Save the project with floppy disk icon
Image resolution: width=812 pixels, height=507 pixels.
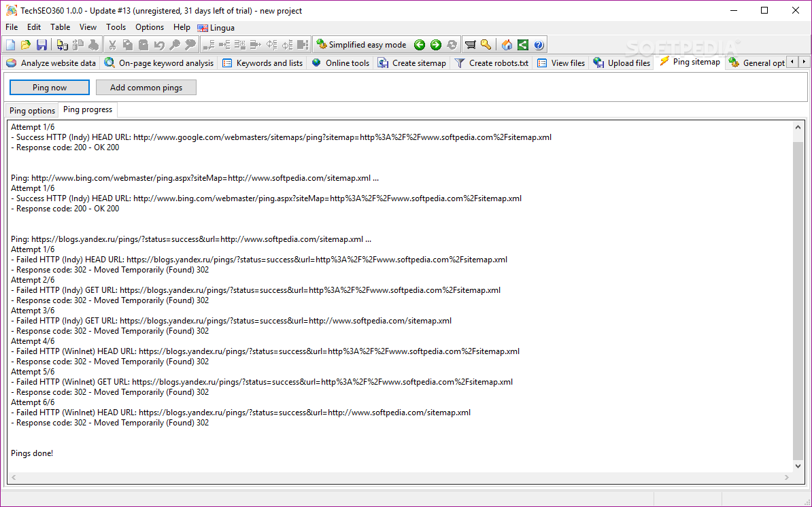click(x=42, y=45)
